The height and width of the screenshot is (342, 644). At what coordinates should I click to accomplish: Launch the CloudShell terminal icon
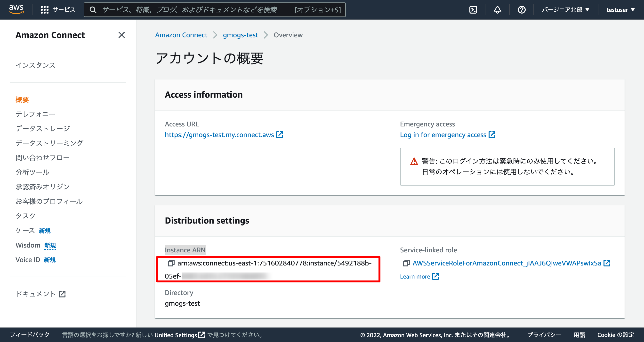[473, 10]
